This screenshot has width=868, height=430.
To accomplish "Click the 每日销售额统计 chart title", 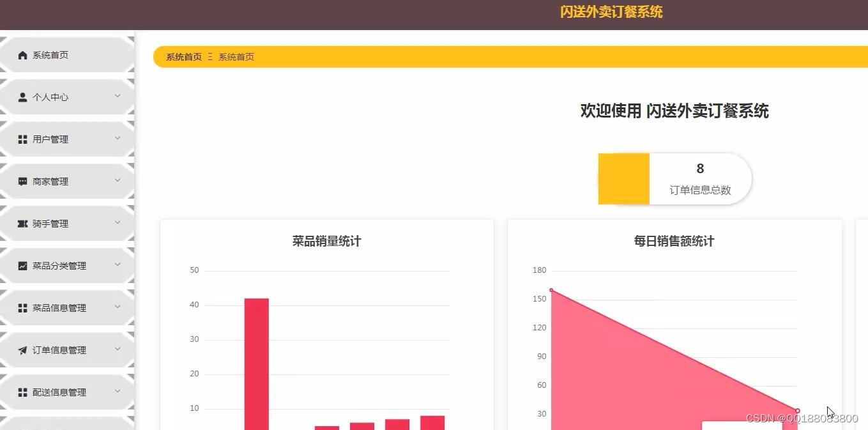I will 674,241.
